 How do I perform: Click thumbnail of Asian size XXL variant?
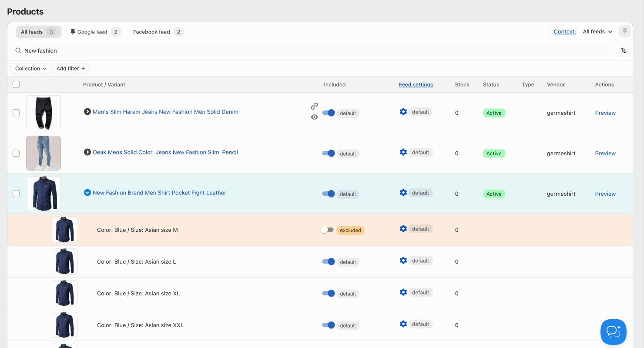coord(65,325)
